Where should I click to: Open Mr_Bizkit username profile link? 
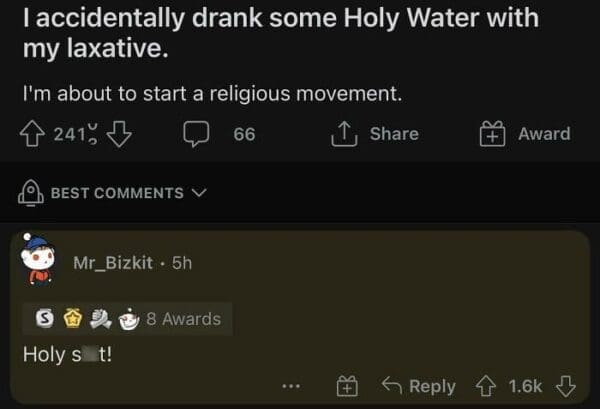click(x=113, y=263)
